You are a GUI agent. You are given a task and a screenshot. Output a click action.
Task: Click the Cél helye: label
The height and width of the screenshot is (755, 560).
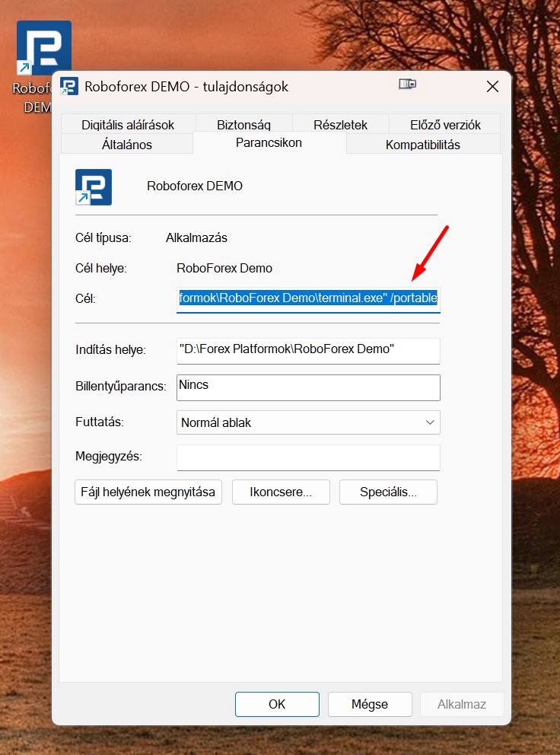tap(101, 268)
